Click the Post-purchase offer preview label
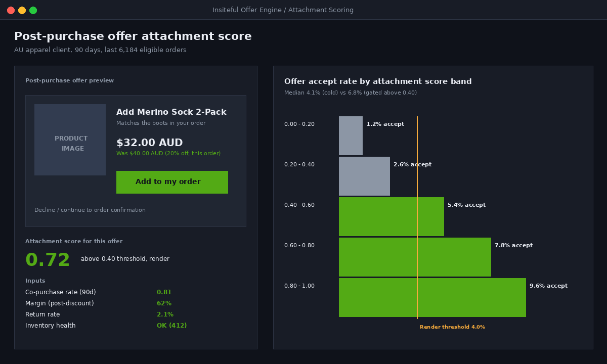Image resolution: width=607 pixels, height=364 pixels. [69, 80]
